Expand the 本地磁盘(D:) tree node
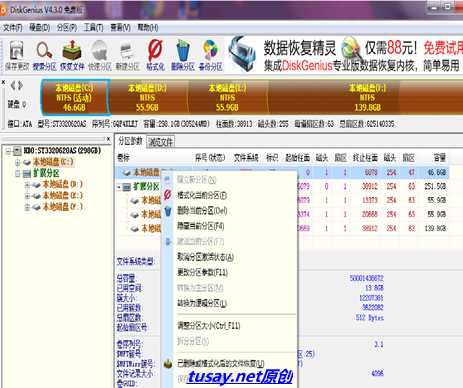This screenshot has height=388, width=463. tap(27, 185)
